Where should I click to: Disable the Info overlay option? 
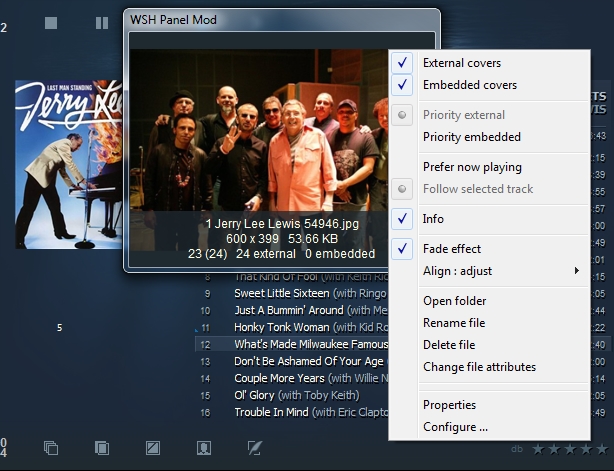[433, 219]
